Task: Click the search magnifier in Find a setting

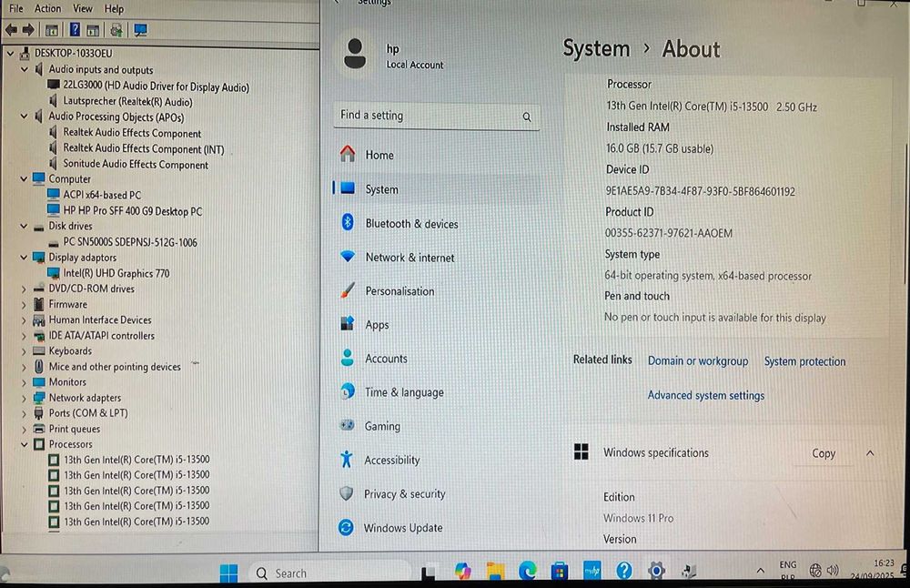Action: pyautogui.click(x=527, y=117)
